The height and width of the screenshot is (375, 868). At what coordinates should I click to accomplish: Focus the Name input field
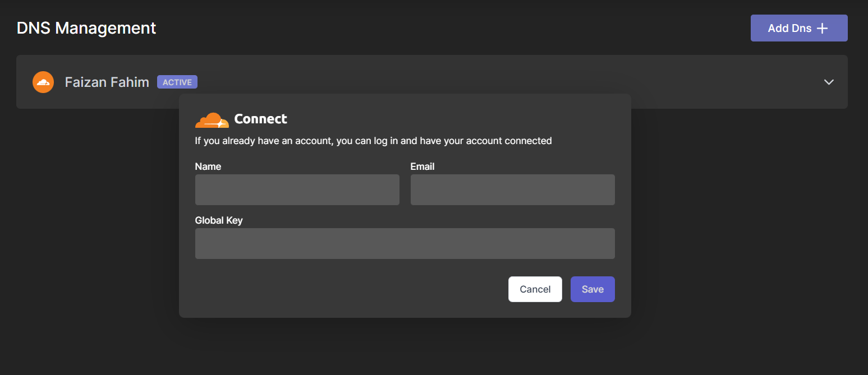click(x=297, y=189)
